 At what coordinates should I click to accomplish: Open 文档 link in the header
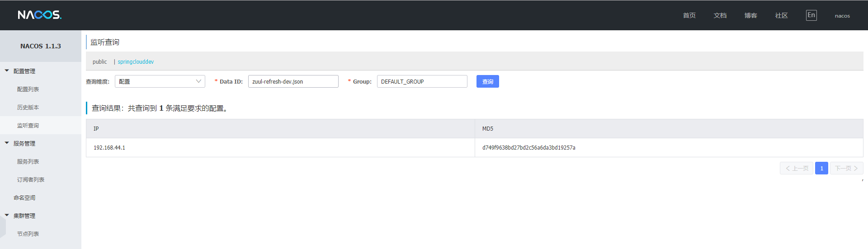coord(720,15)
